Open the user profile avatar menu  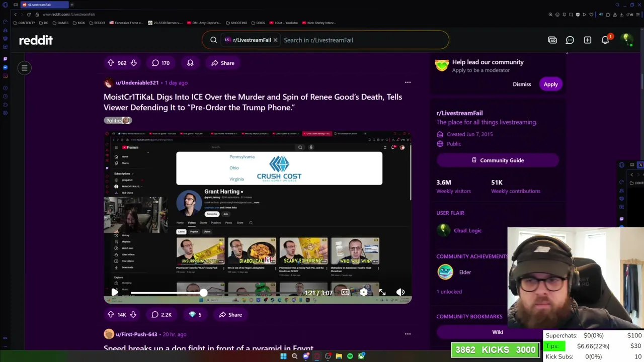(x=626, y=40)
